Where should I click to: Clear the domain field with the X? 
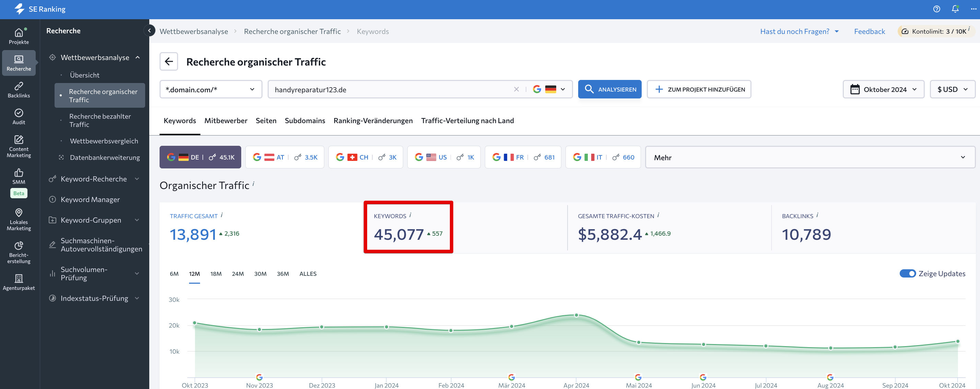coord(516,89)
